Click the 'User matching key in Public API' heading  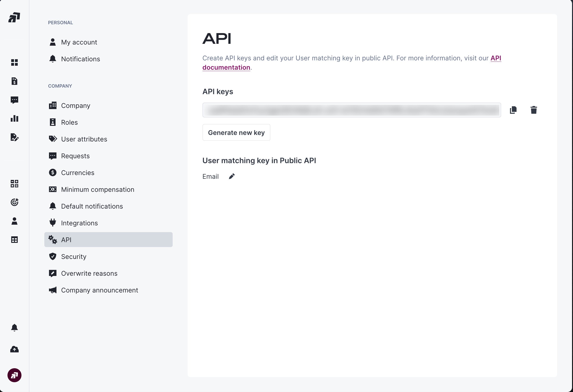pyautogui.click(x=259, y=161)
